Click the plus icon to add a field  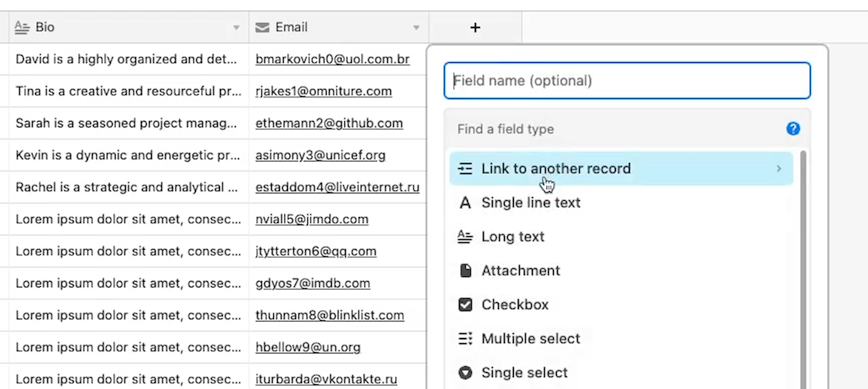tap(475, 27)
